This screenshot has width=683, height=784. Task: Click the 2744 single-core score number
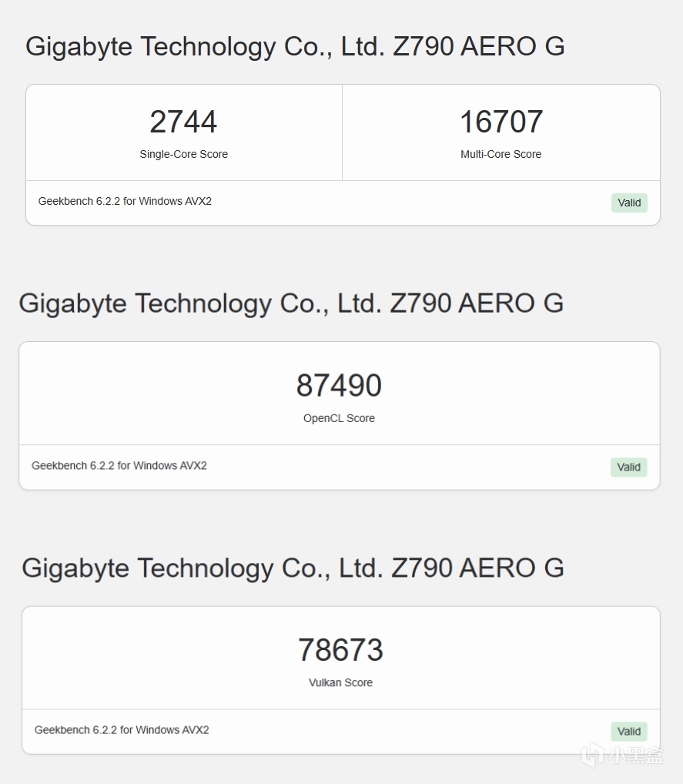pos(183,122)
